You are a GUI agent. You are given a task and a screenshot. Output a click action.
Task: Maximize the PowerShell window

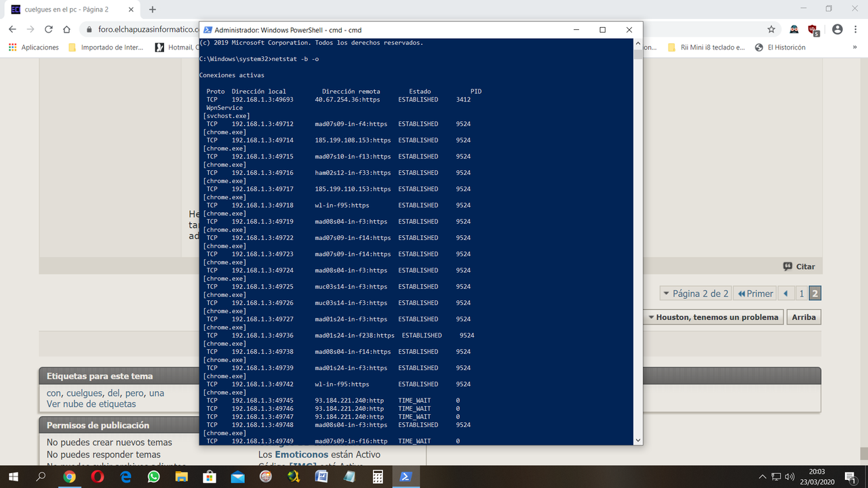(x=602, y=30)
